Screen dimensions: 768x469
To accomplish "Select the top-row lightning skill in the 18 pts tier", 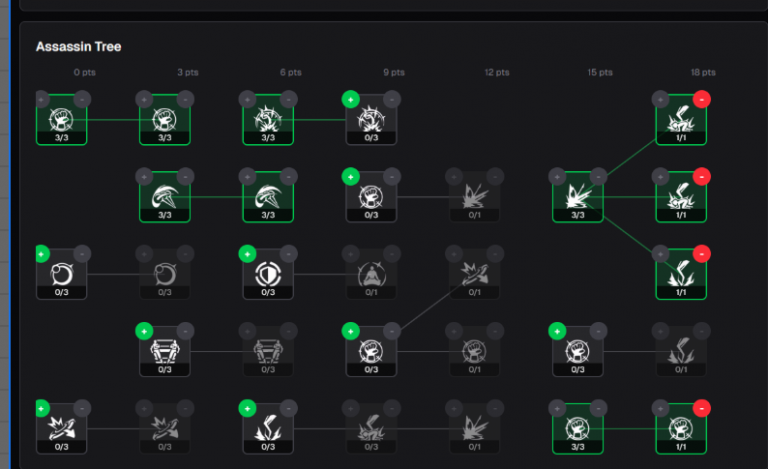I will pos(681,119).
